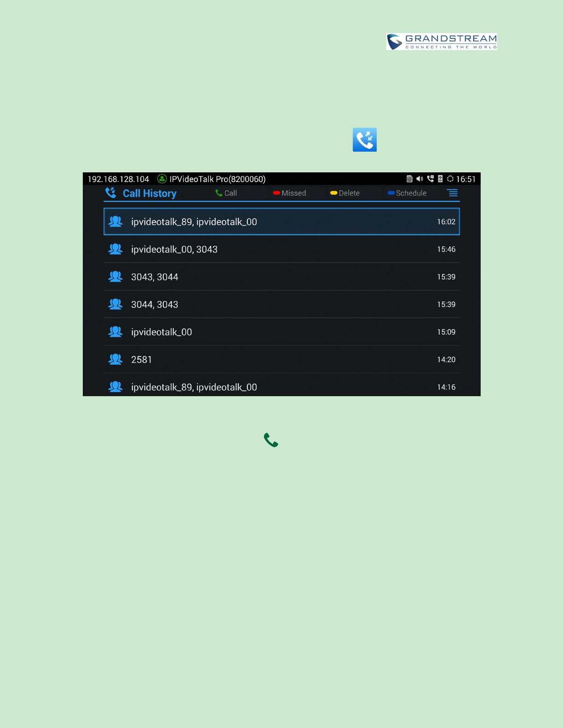Image resolution: width=563 pixels, height=728 pixels.
Task: Click the group icon beside ipvideotalk_00, 3043
Action: pyautogui.click(x=115, y=249)
